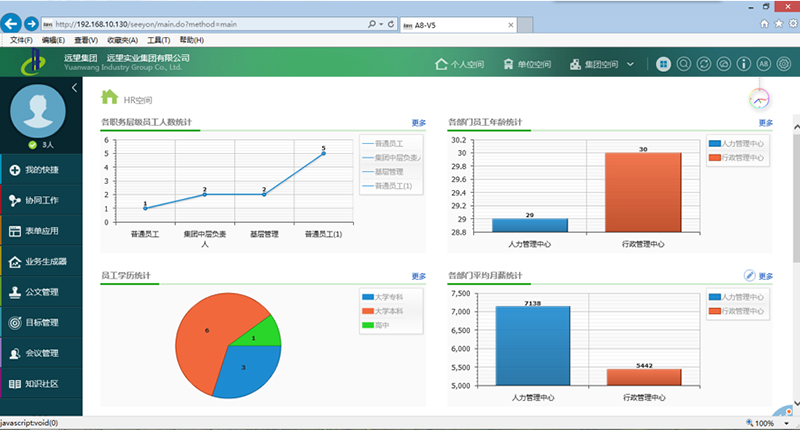Open the 工具(T) menu

pyautogui.click(x=159, y=40)
